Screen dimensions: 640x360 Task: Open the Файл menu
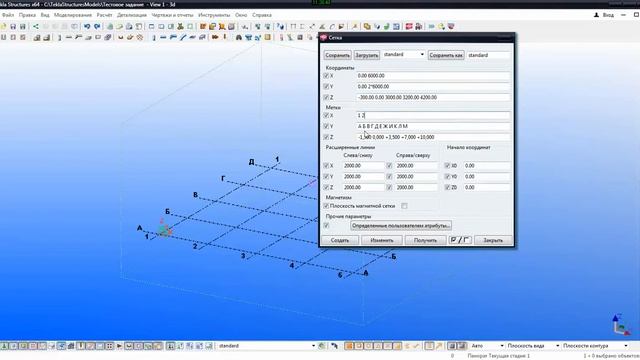[8, 15]
